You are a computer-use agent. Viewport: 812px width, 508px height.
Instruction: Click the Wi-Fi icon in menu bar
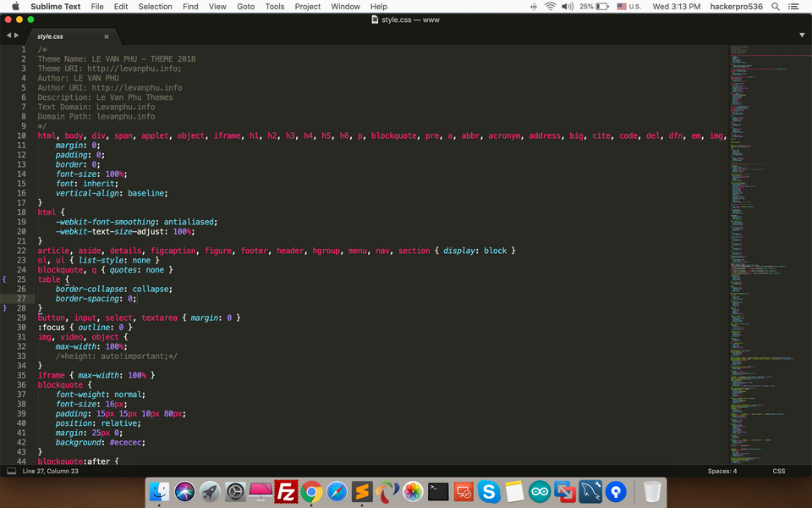(551, 6)
